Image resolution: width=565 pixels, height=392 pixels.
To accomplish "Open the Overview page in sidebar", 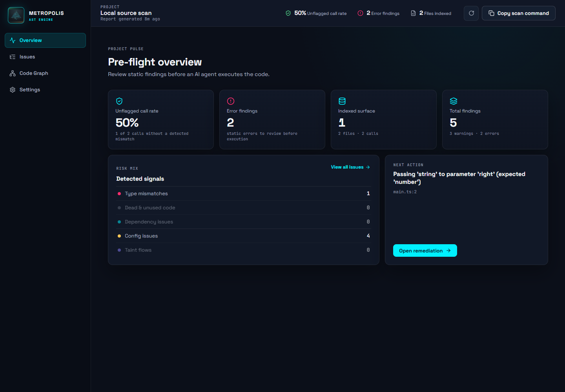I will click(x=45, y=40).
